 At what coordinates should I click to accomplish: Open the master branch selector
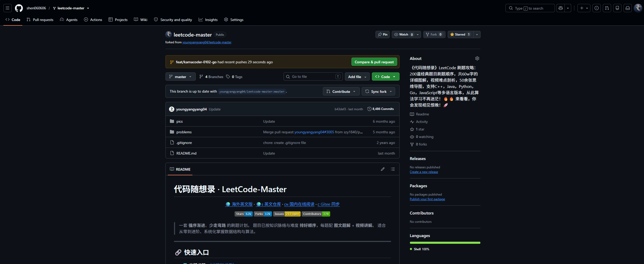[180, 77]
